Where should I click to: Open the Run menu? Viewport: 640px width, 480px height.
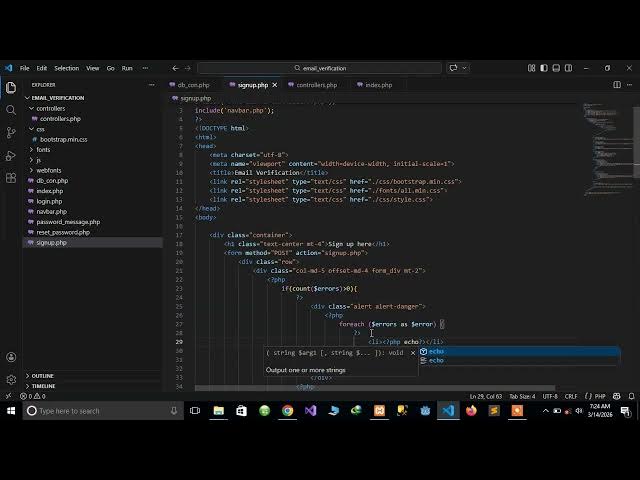tap(127, 68)
